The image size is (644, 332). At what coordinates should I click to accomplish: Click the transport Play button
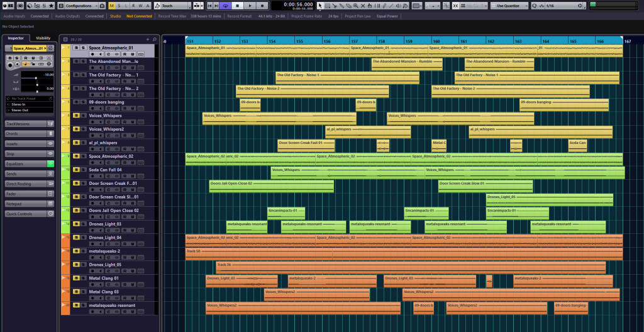[250, 6]
